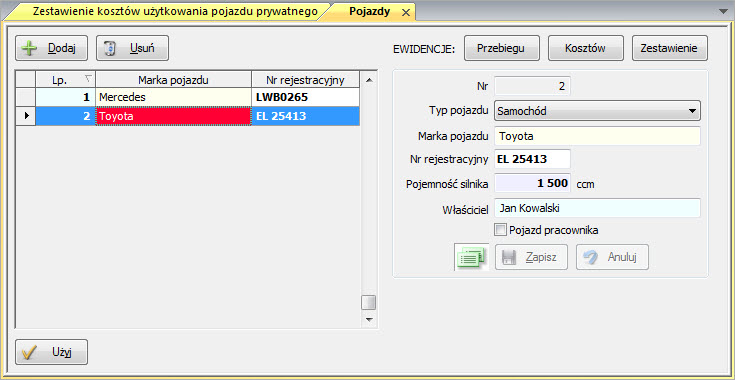735x380 pixels.
Task: Select the Mercedes cell
Action: point(173,97)
